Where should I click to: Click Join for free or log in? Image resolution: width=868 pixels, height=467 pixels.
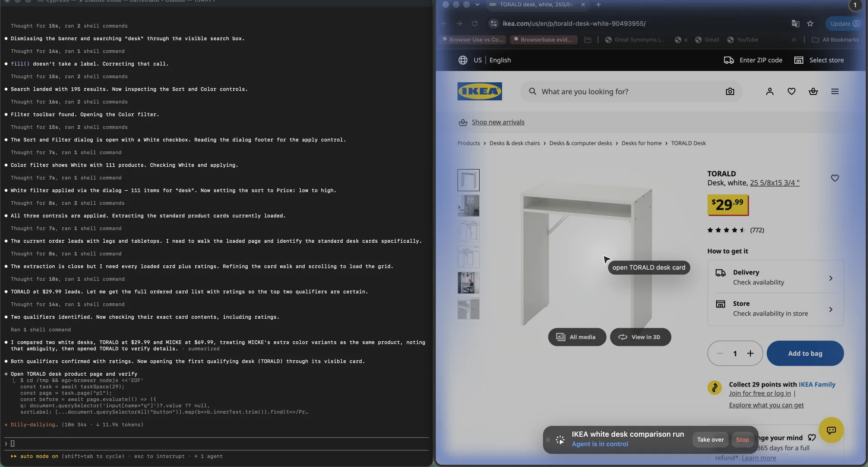[760, 393]
